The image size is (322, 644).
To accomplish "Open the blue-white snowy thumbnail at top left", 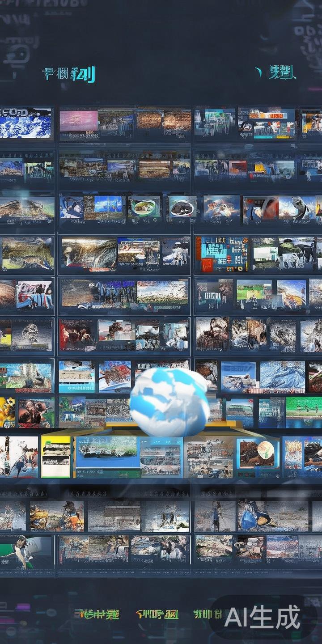I will [25, 123].
